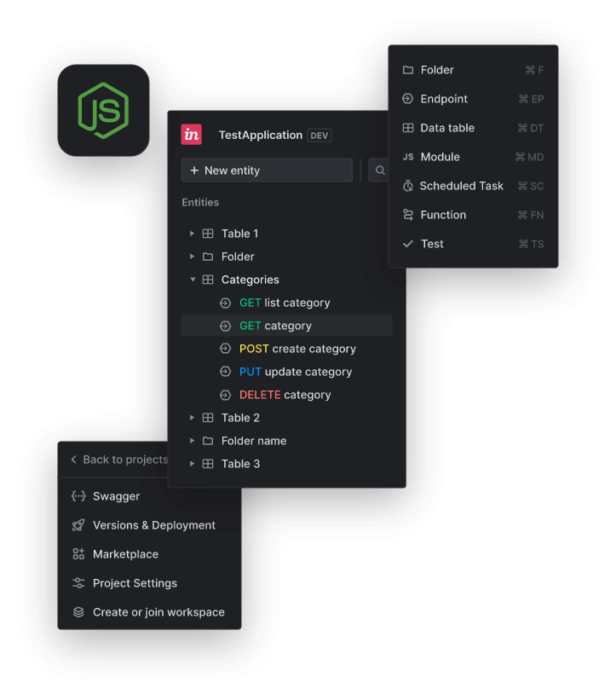Select Function in the new entity menu

click(x=443, y=215)
